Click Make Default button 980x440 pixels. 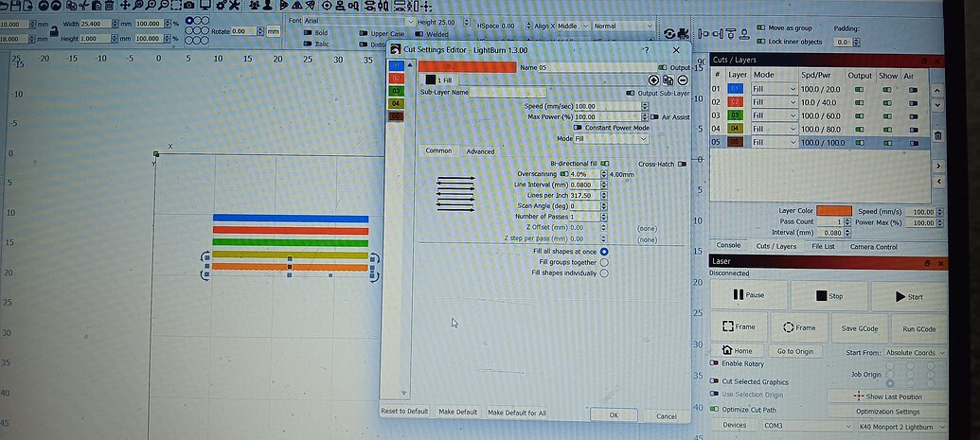pyautogui.click(x=458, y=413)
